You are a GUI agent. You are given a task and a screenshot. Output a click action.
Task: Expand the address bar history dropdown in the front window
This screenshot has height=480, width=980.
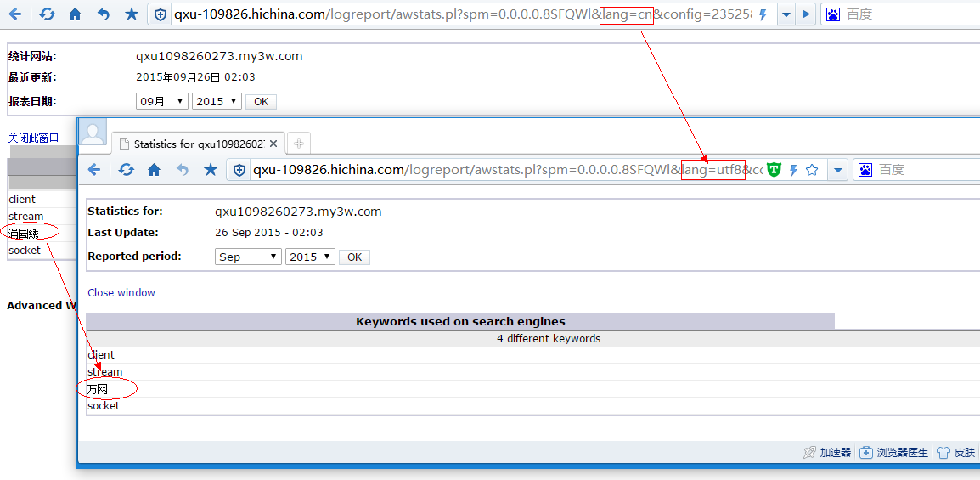838,170
